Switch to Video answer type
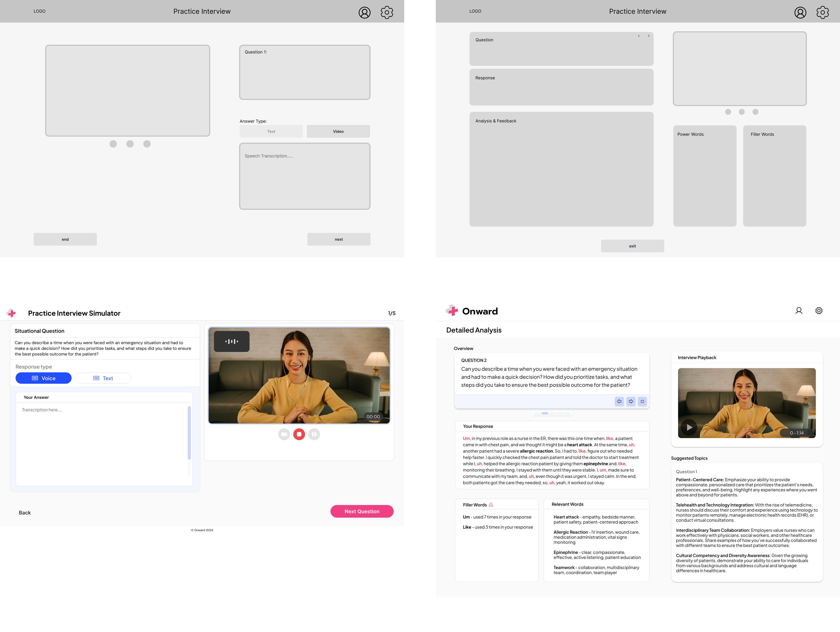 338,131
